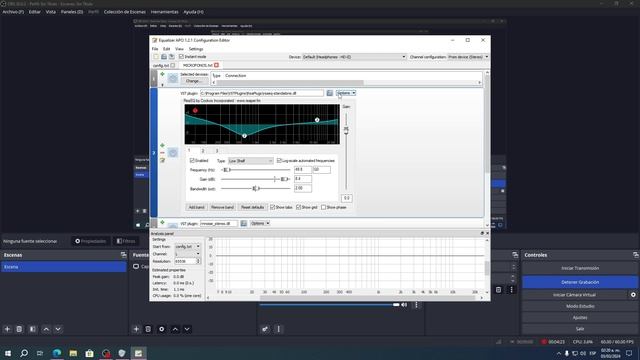The image size is (640, 360).
Task: Open the Channel configuration dropdown
Action: [x=468, y=57]
